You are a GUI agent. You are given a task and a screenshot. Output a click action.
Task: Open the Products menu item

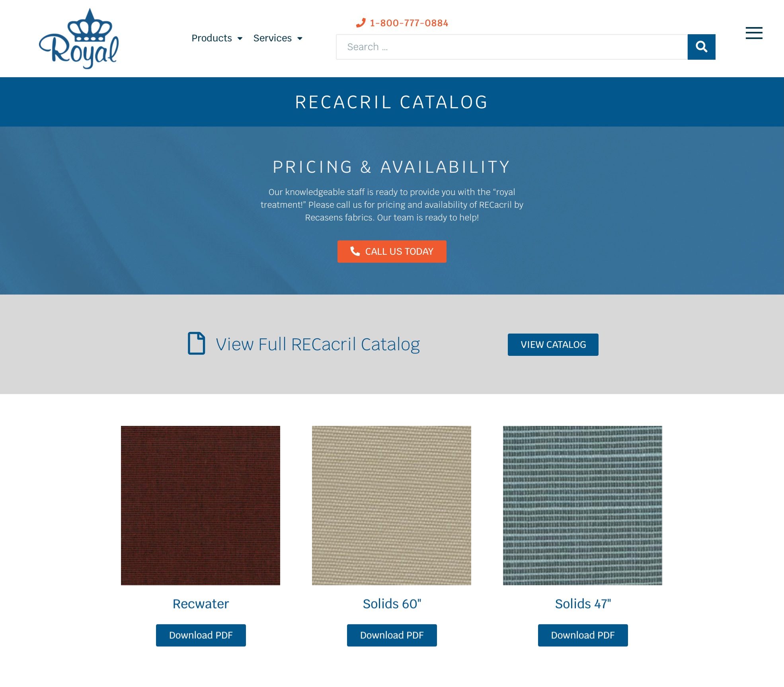point(212,38)
